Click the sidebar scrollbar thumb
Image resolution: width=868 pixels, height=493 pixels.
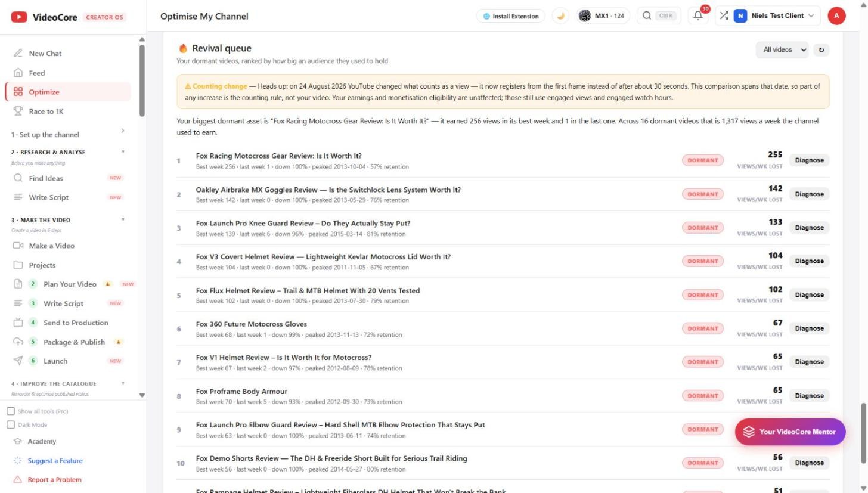point(142,80)
